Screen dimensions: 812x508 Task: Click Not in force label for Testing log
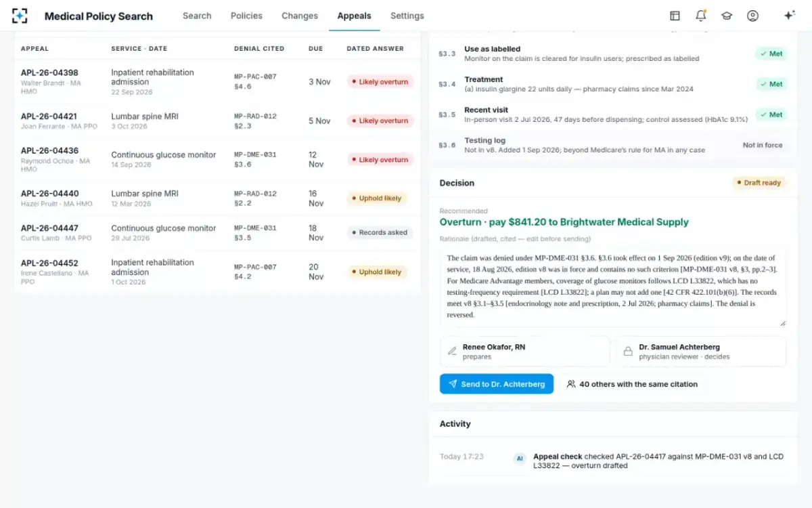tap(763, 145)
